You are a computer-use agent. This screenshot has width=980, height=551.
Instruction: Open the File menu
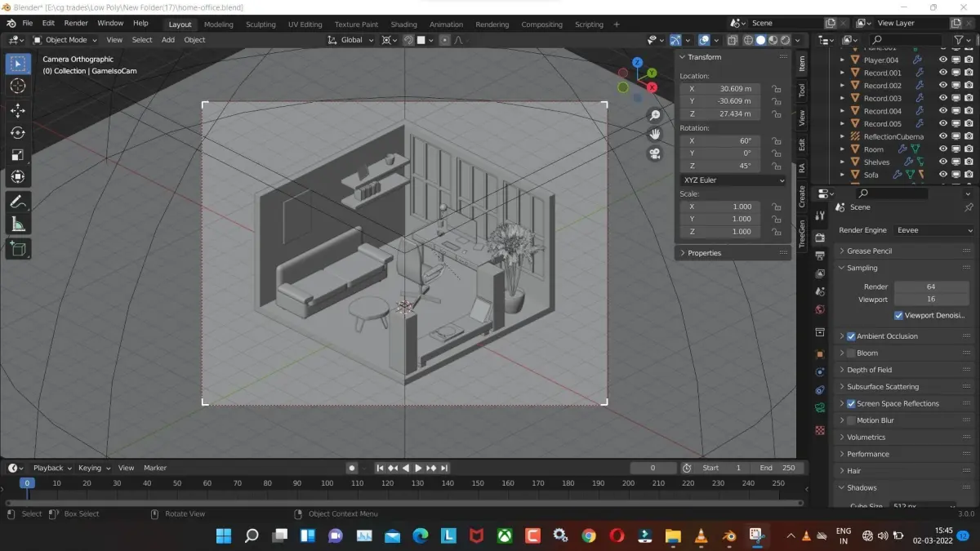coord(27,23)
